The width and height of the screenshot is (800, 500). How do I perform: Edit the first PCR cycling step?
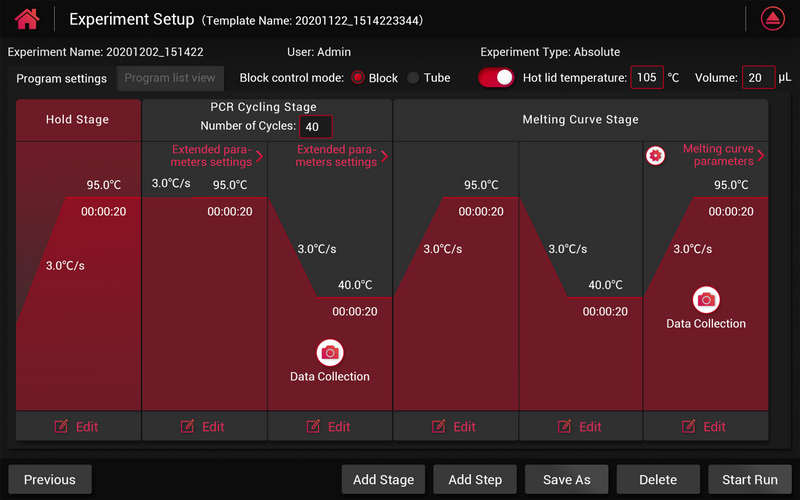pyautogui.click(x=204, y=426)
